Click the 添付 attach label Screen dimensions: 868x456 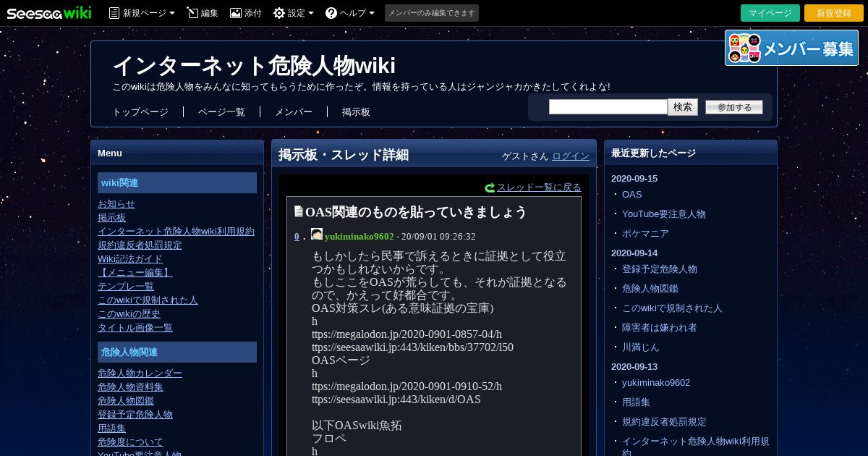(x=253, y=13)
